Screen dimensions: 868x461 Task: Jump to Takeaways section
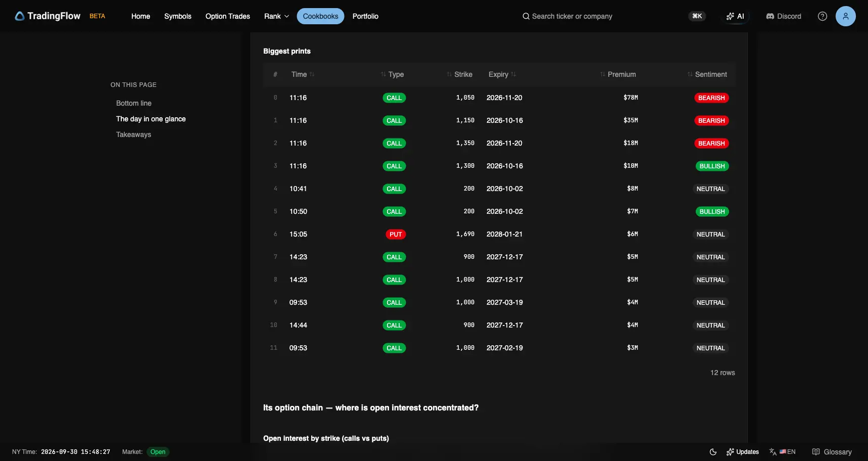[x=133, y=134]
